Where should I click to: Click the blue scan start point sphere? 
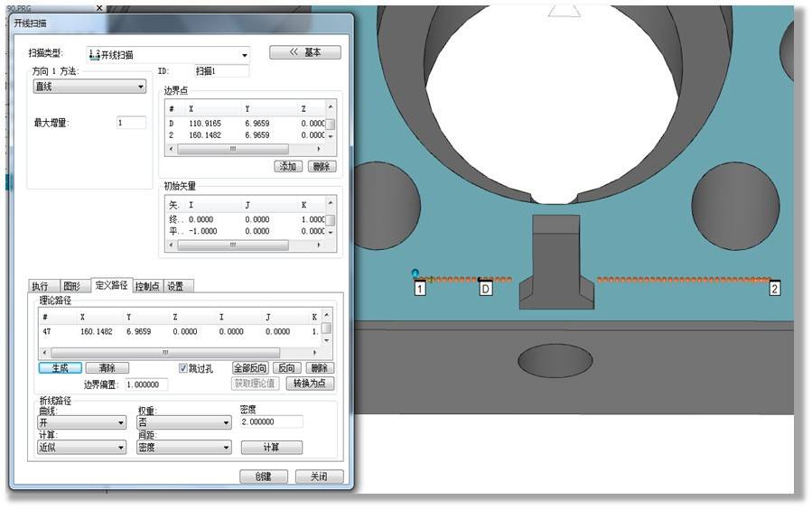click(415, 273)
